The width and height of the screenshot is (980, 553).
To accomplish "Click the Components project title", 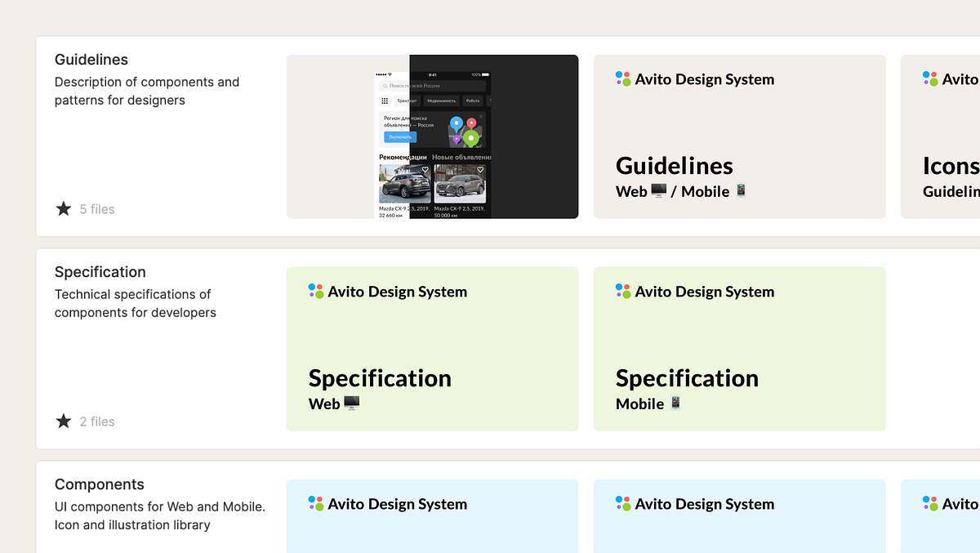I will click(x=100, y=484).
